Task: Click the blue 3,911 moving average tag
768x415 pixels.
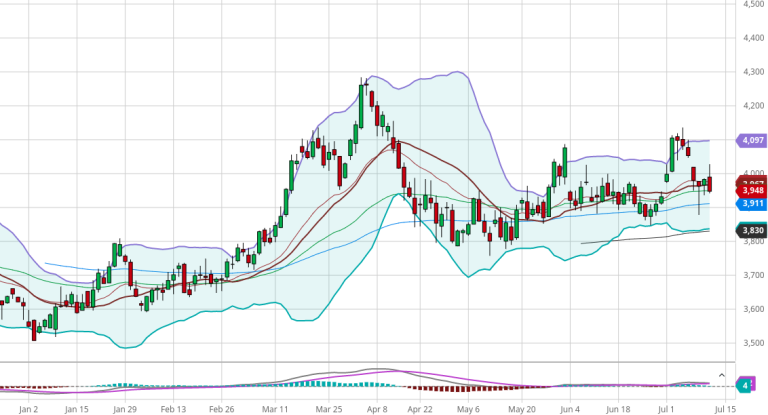Action: (x=750, y=203)
